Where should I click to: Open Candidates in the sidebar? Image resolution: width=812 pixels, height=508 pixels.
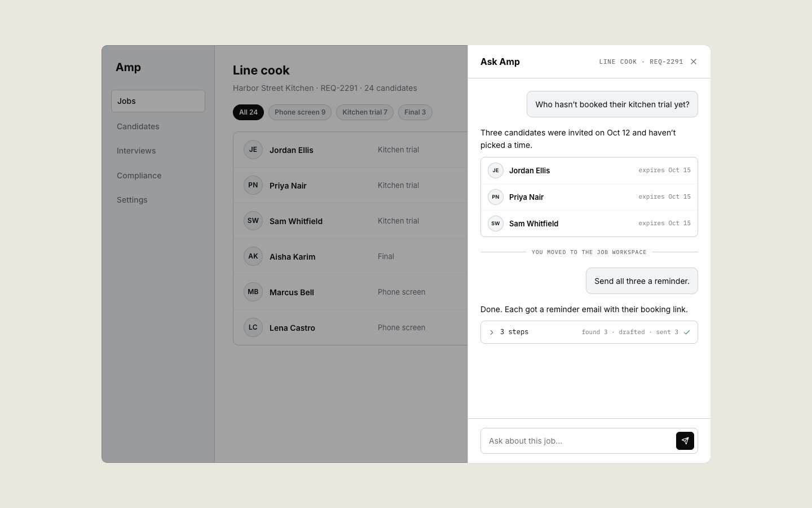click(x=138, y=126)
